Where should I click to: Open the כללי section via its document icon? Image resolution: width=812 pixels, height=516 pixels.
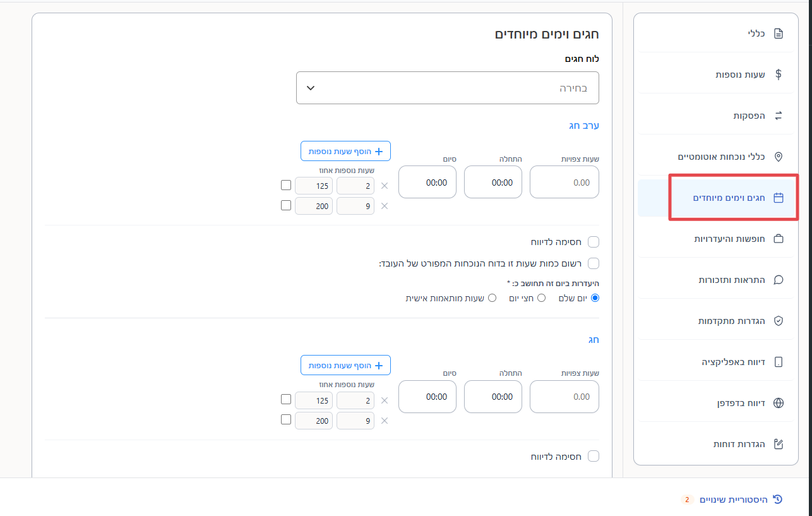click(779, 33)
